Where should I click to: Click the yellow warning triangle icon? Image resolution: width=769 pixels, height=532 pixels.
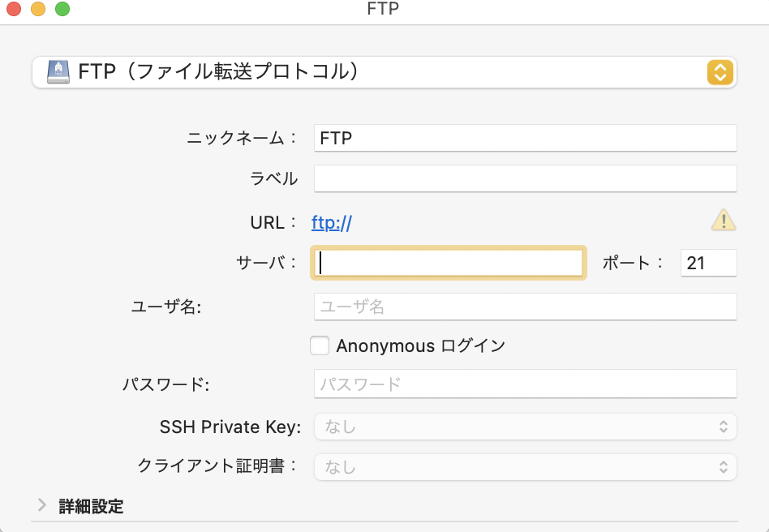[x=723, y=220]
